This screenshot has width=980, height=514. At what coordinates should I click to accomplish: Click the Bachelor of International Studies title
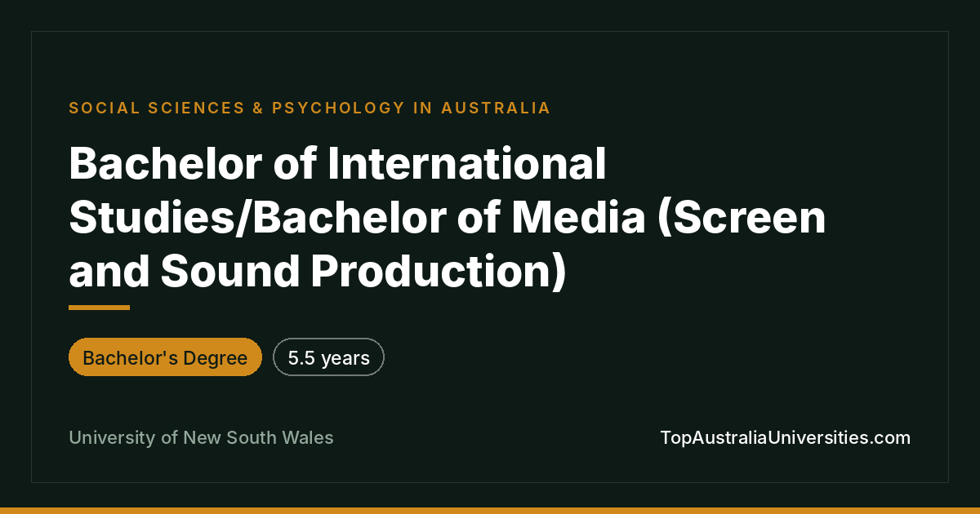tap(448, 218)
